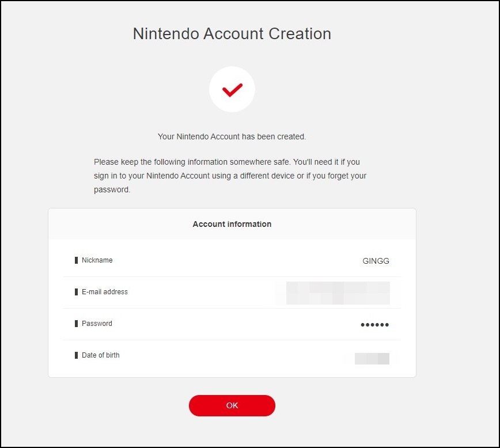Click the blurred date of birth value
The width and height of the screenshot is (500, 448).
tap(372, 358)
